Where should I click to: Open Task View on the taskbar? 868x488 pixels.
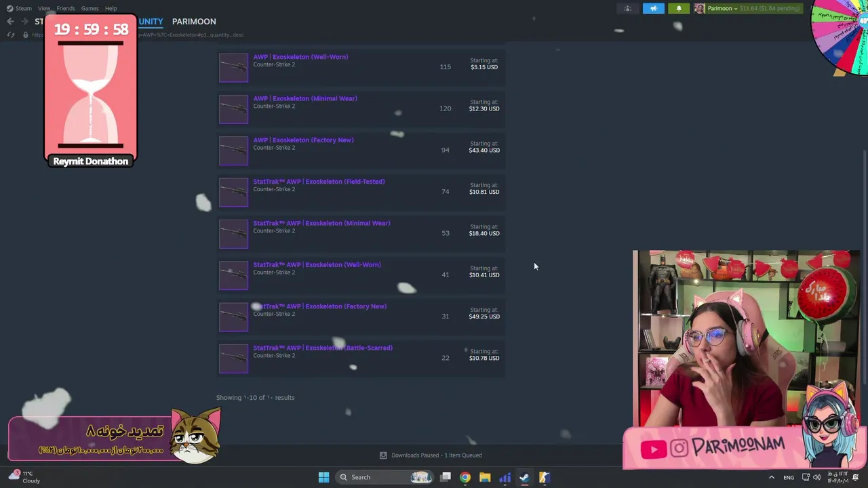tap(446, 477)
